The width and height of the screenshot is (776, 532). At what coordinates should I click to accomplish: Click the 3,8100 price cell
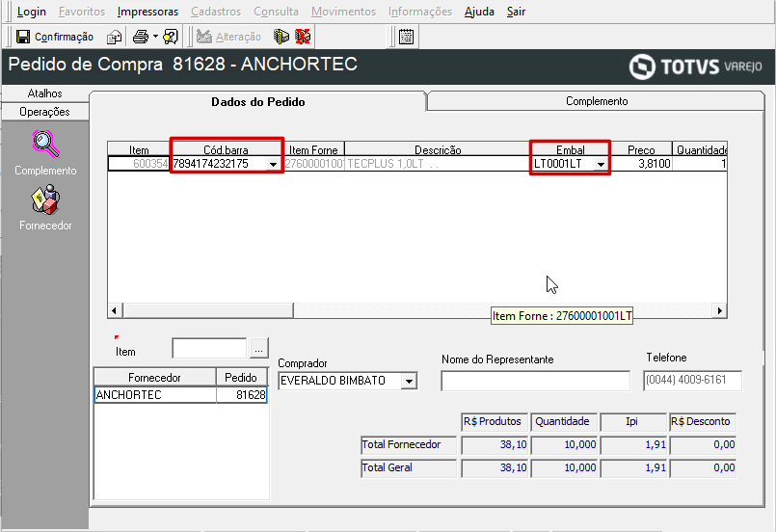tap(641, 164)
